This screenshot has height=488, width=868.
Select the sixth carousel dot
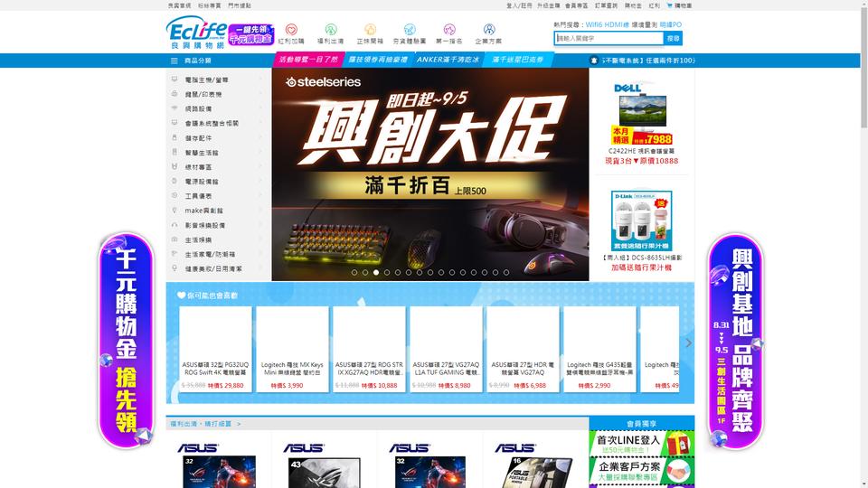pos(409,272)
